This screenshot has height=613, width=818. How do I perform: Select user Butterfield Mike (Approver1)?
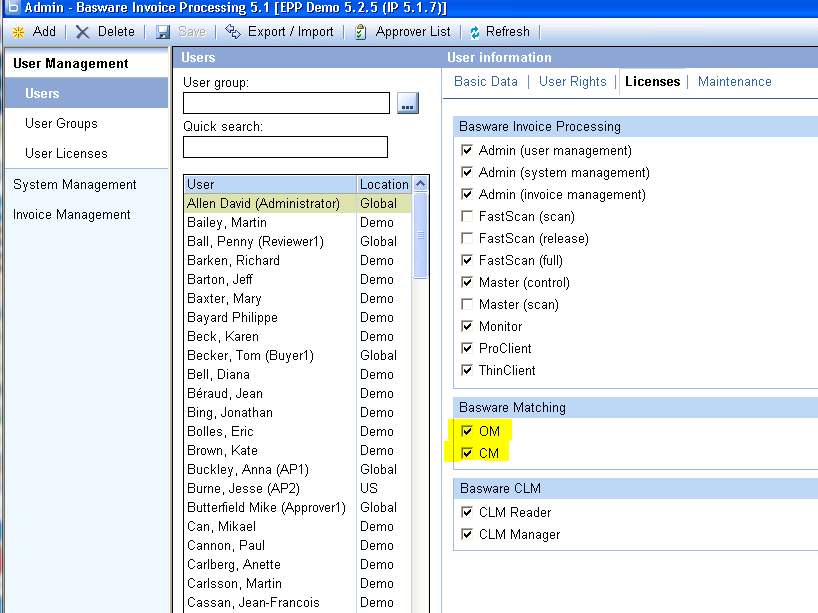coord(298,508)
